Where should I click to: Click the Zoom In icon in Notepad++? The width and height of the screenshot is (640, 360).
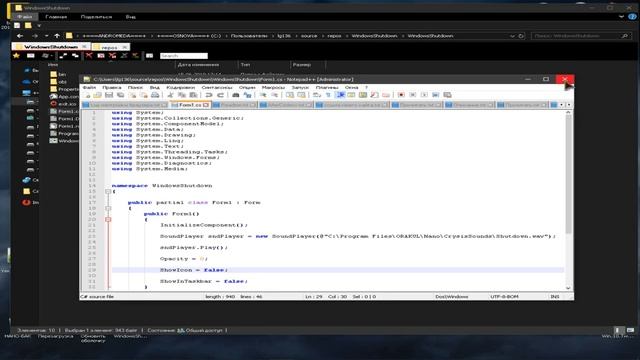(263, 95)
